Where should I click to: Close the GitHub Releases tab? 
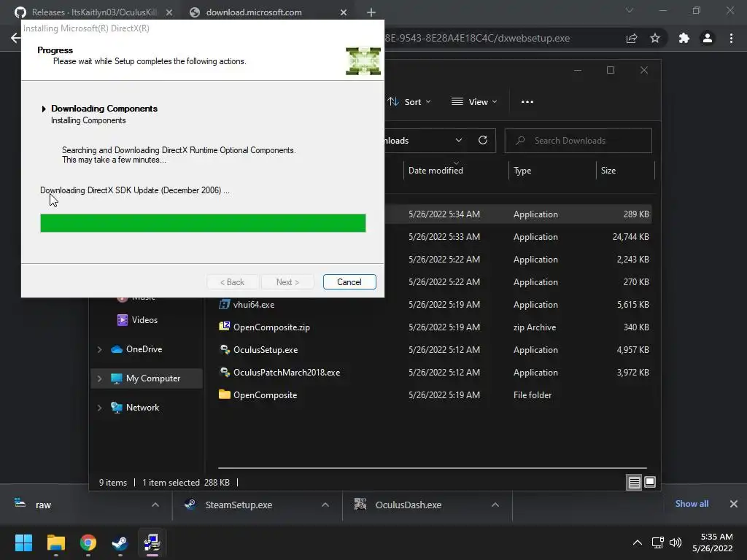pyautogui.click(x=169, y=12)
